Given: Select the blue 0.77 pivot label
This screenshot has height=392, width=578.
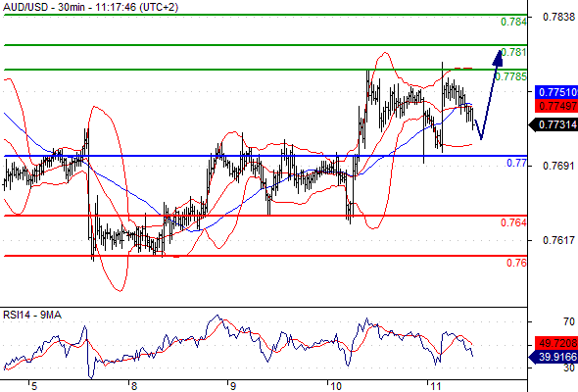Looking at the screenshot, I should click(x=517, y=163).
